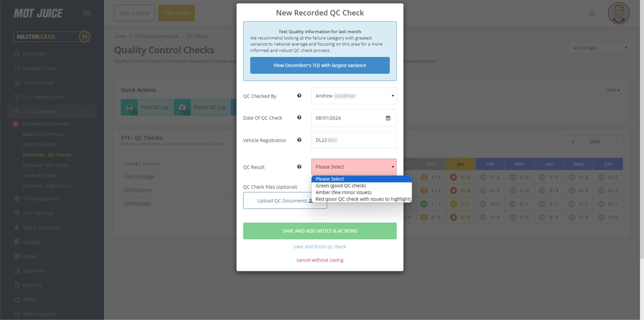Click save and finish qc check link
The width and height of the screenshot is (644, 320).
pyautogui.click(x=320, y=246)
